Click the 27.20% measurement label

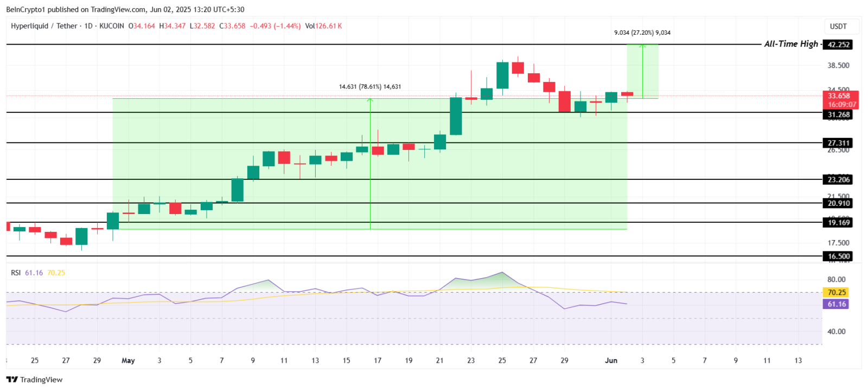point(642,33)
